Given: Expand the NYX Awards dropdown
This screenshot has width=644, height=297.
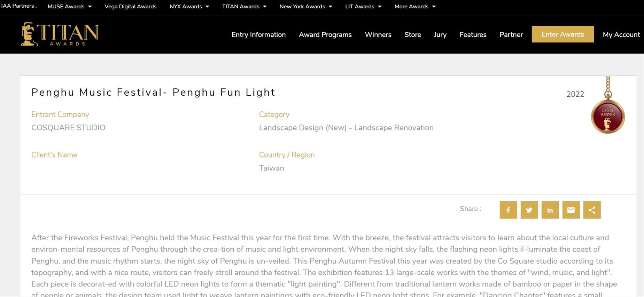Looking at the screenshot, I should point(189,7).
